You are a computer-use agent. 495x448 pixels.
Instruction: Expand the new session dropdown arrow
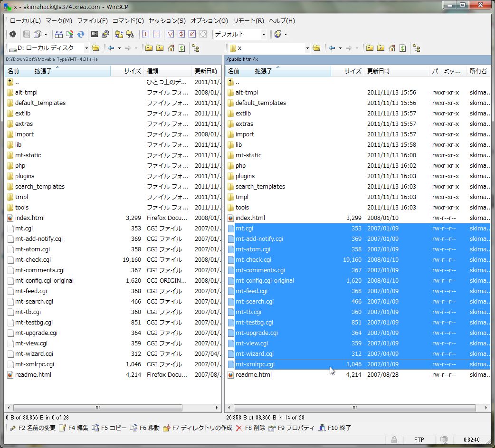point(286,34)
